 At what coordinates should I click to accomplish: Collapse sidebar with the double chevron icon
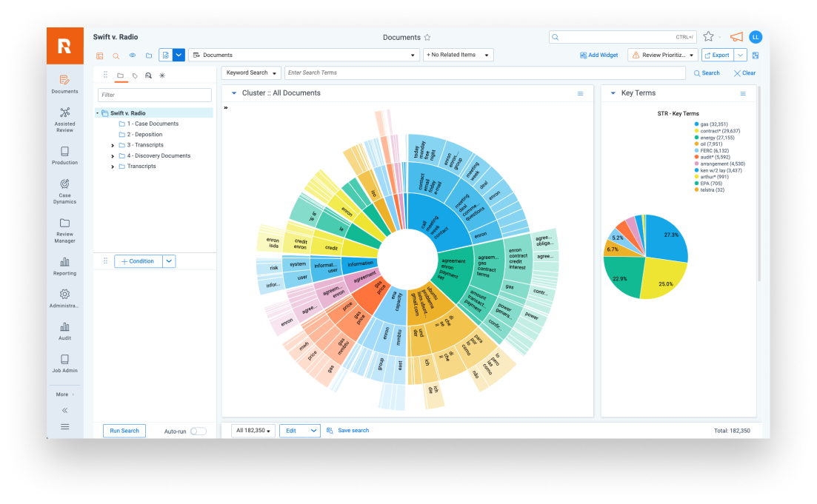click(x=65, y=410)
